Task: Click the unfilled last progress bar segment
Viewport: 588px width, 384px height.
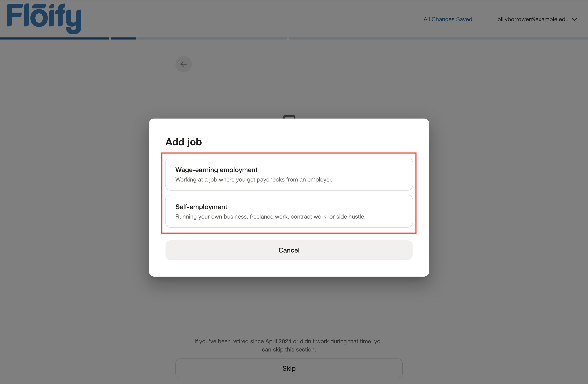Action: (438, 38)
